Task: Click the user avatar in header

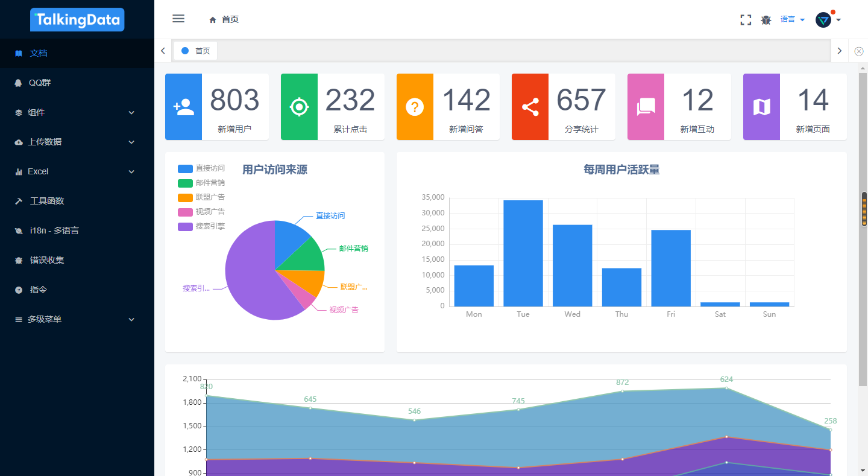Action: (823, 20)
